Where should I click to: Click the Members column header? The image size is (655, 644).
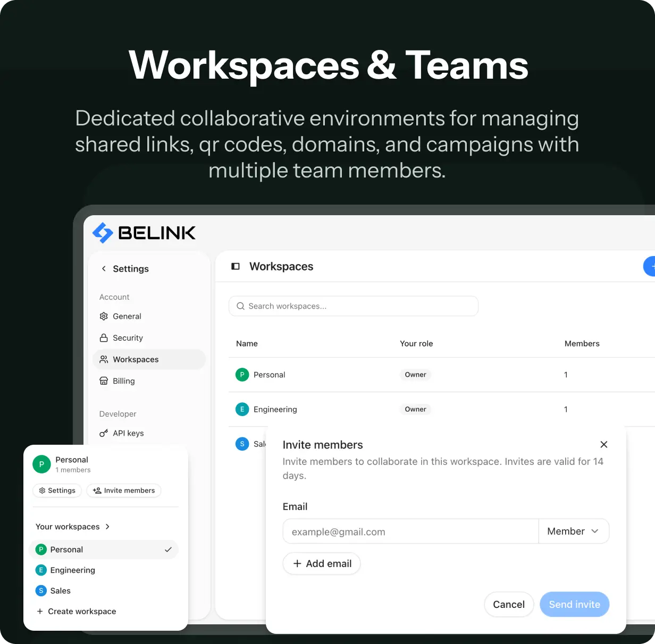(x=582, y=344)
